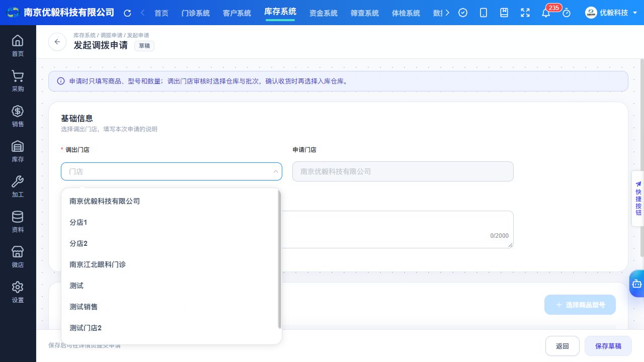Image resolution: width=644 pixels, height=362 pixels.
Task: Open the bookmark icon in header
Action: (504, 13)
